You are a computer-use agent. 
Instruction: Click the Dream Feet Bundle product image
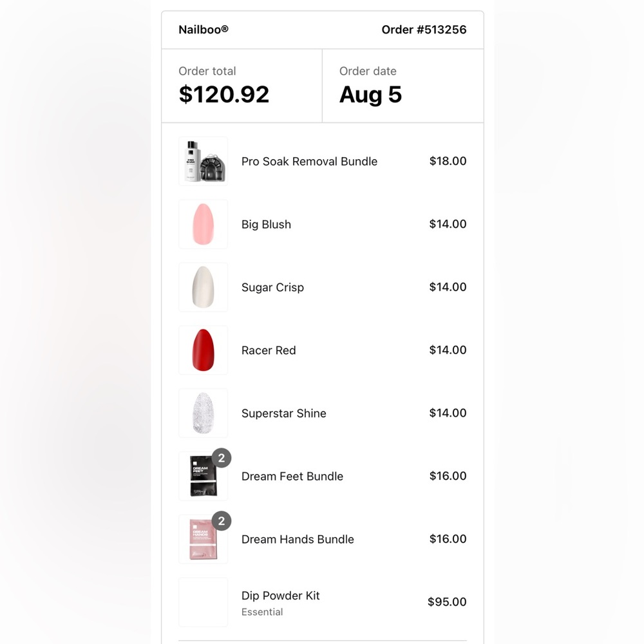[x=202, y=478]
